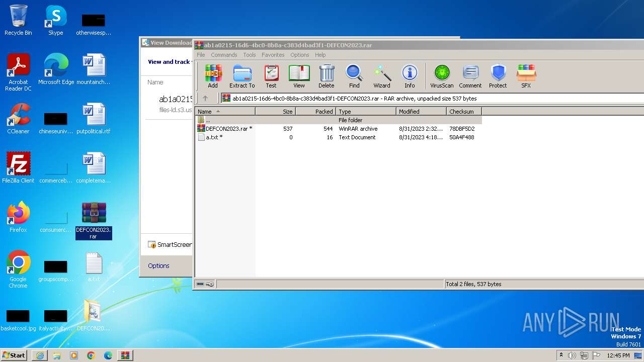Select the Firefox desktop shortcut
This screenshot has width=644, height=362.
point(18,217)
